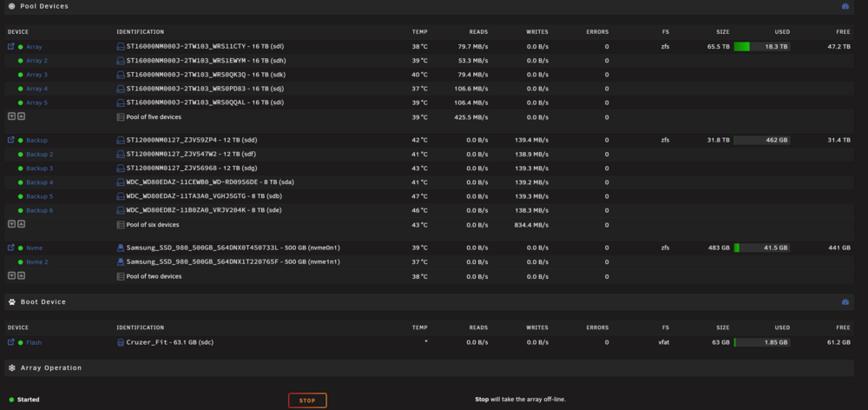The image size is (868, 410).
Task: Click the Backup pool 462 GB usage bar
Action: coord(762,140)
